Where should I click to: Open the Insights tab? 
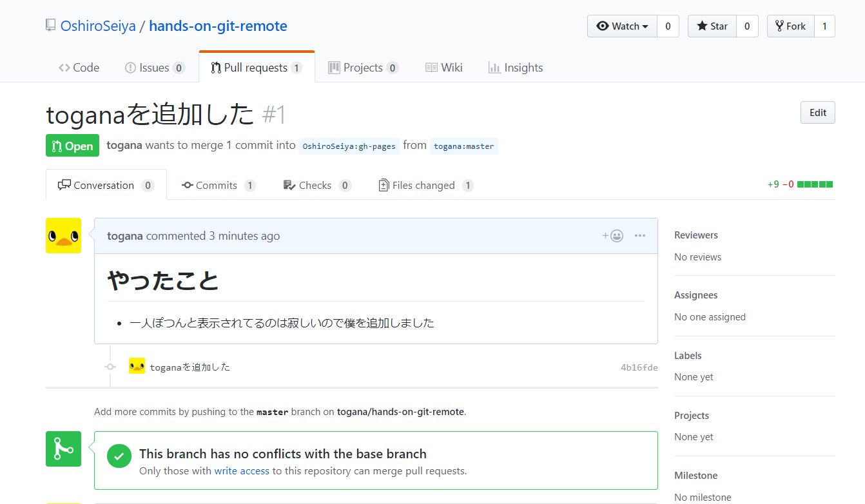click(516, 68)
